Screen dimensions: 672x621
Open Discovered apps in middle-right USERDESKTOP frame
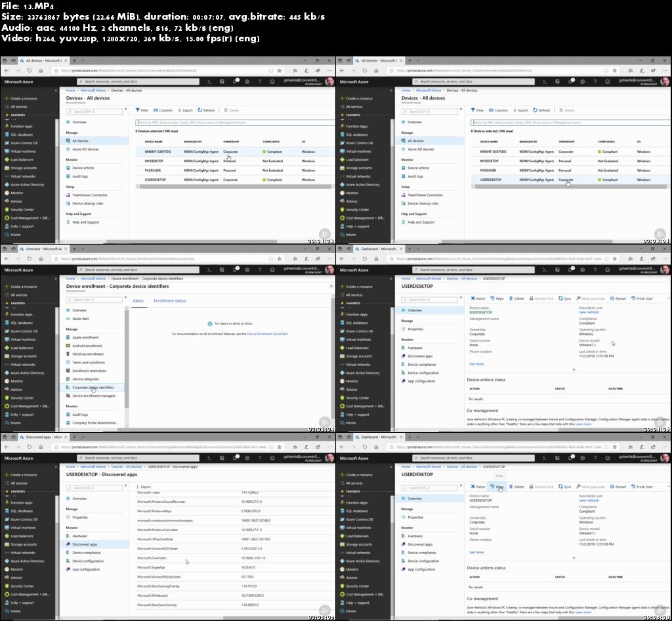pyautogui.click(x=419, y=356)
